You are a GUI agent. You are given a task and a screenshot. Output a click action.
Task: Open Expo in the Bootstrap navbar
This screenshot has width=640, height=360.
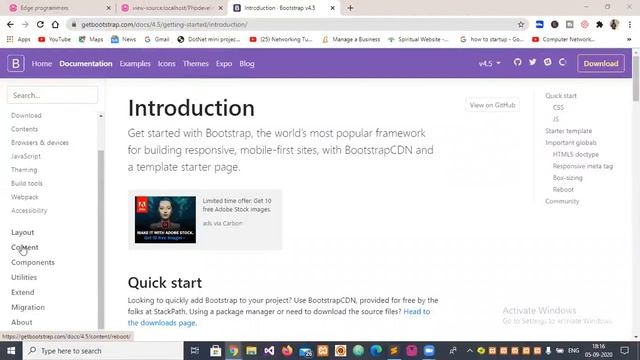click(x=224, y=64)
